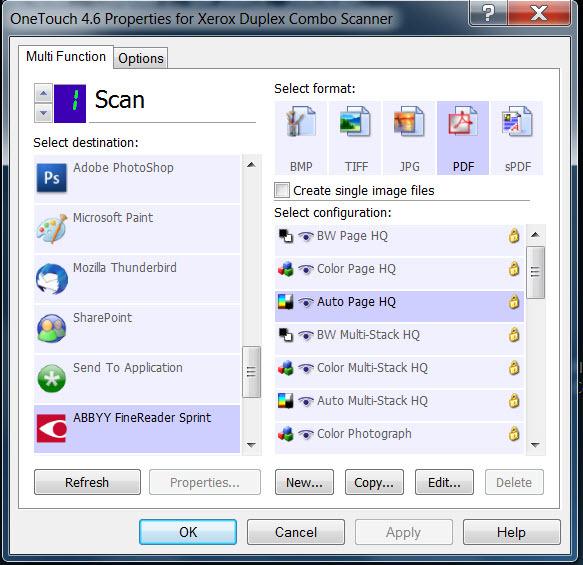Choose the Mozilla Thunderbird destination icon
Image resolution: width=583 pixels, height=565 pixels.
(x=52, y=279)
